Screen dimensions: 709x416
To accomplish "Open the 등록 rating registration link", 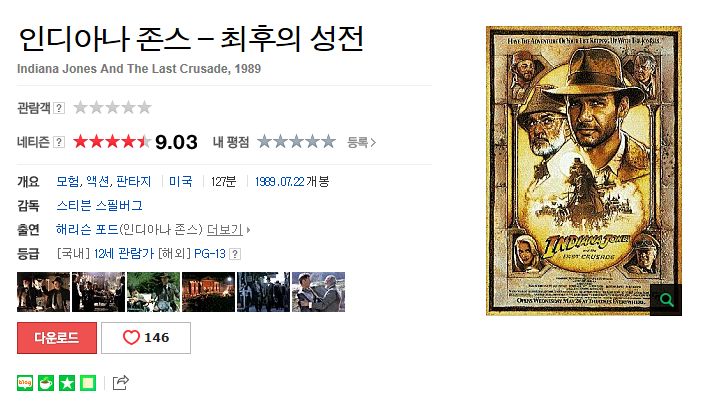I will (x=361, y=142).
